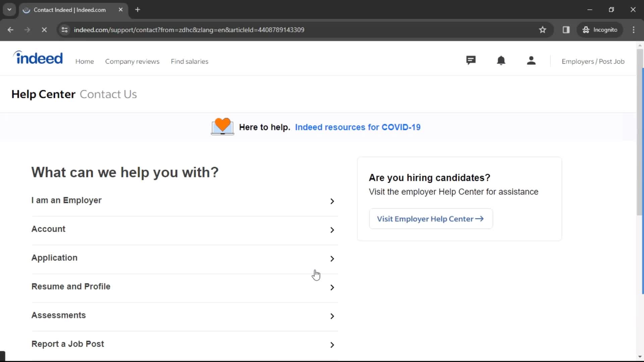Open site information icon in address bar
The image size is (644, 362).
pyautogui.click(x=65, y=30)
